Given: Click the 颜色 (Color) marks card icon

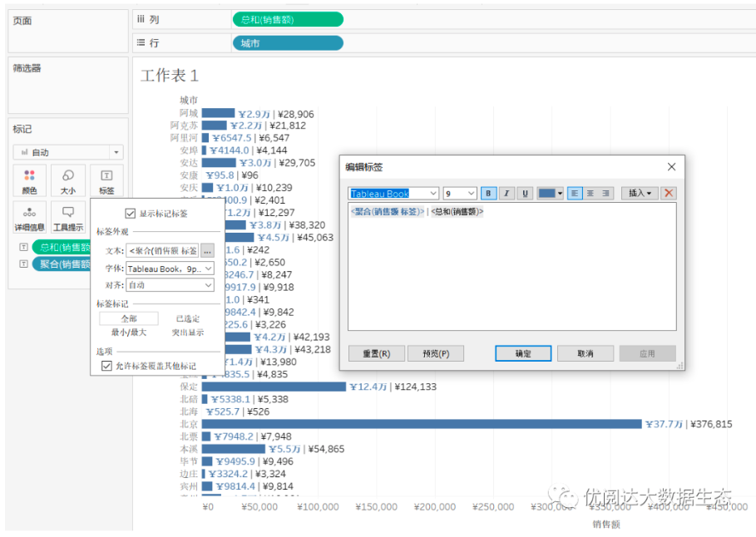Looking at the screenshot, I should tap(30, 180).
